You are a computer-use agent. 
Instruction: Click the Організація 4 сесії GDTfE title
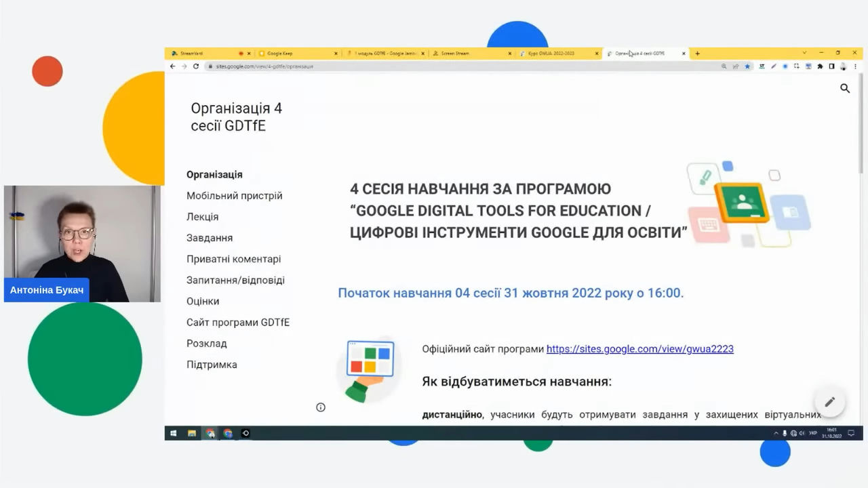236,117
